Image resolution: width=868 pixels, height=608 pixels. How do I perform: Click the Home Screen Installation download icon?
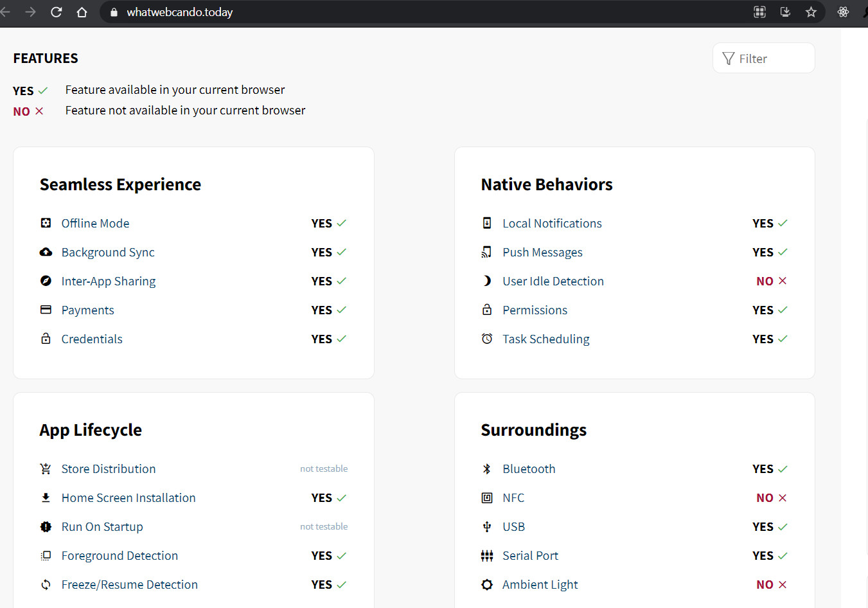46,498
